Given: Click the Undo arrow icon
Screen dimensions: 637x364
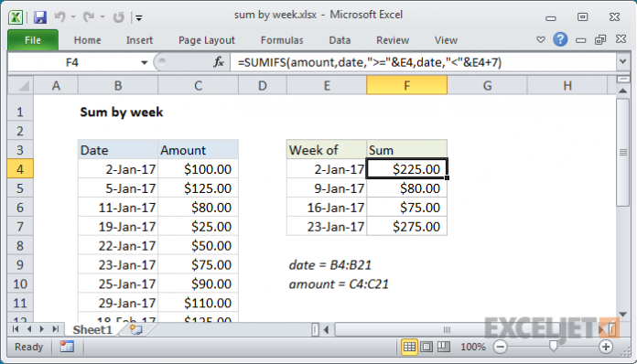Looking at the screenshot, I should click(x=59, y=16).
